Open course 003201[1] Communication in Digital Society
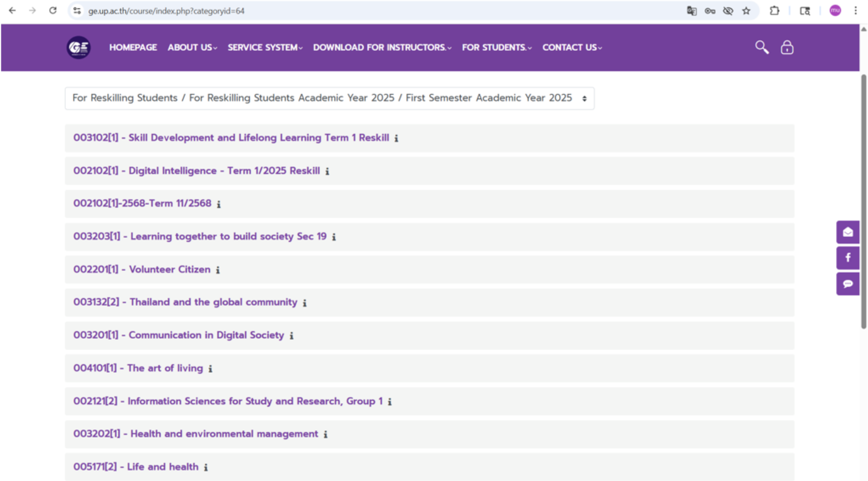The height and width of the screenshot is (481, 868). coord(179,335)
